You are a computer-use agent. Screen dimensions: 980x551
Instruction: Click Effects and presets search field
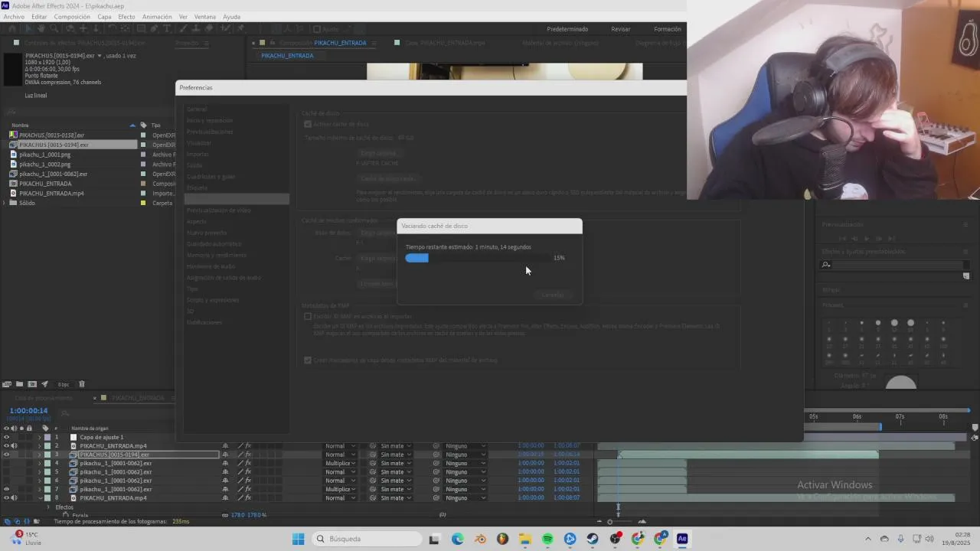[x=895, y=265]
